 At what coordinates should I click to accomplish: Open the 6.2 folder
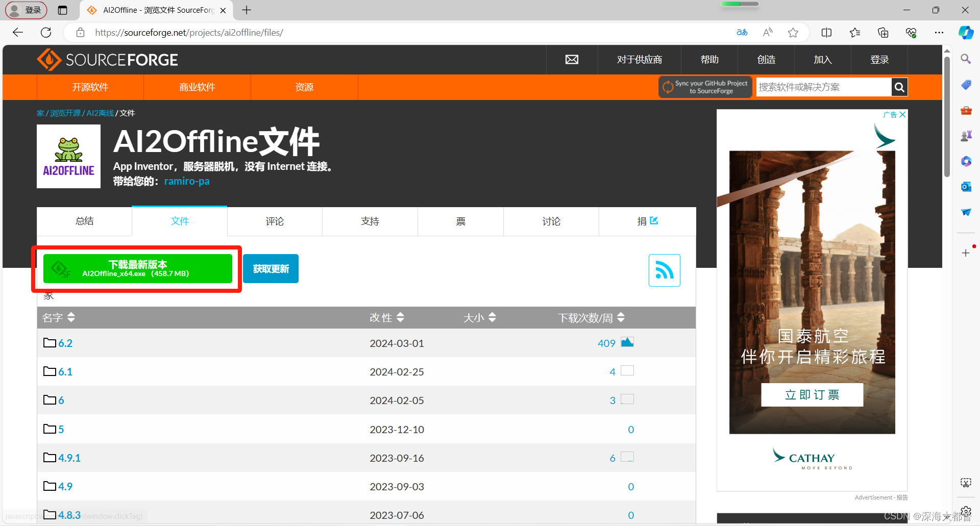point(65,343)
